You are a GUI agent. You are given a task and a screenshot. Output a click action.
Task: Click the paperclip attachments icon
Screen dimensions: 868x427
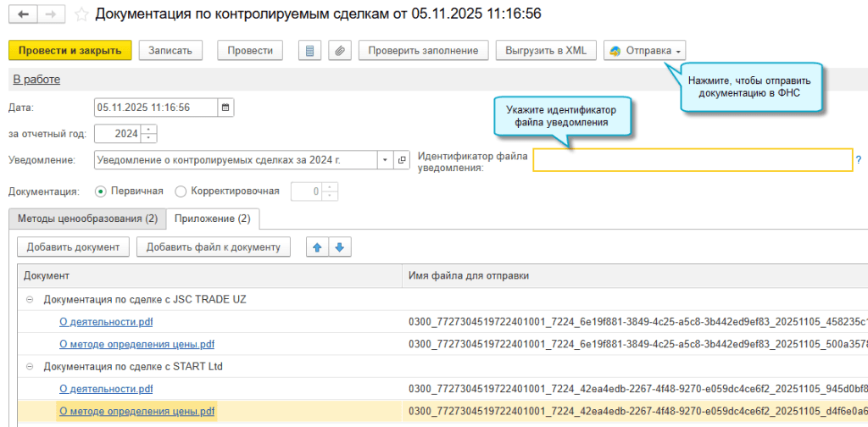pos(338,51)
